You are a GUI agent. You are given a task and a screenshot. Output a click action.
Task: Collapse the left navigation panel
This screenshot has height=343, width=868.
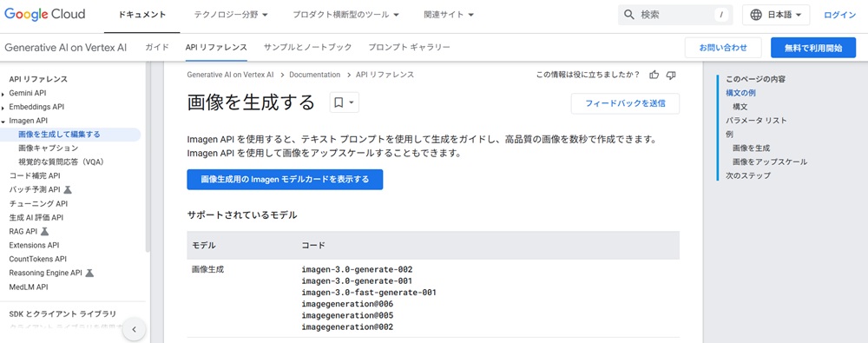click(x=134, y=330)
